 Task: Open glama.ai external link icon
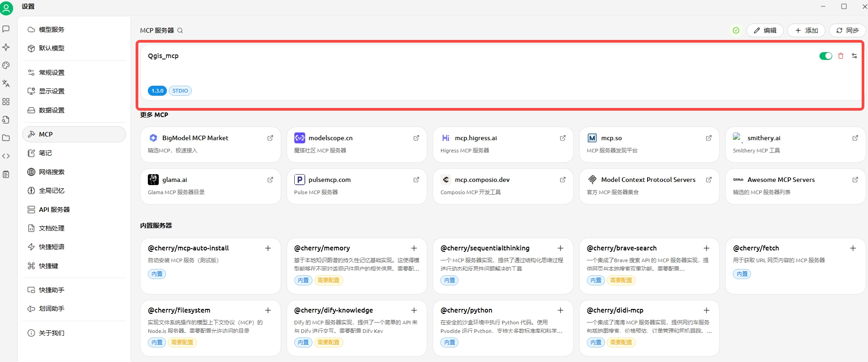point(270,180)
